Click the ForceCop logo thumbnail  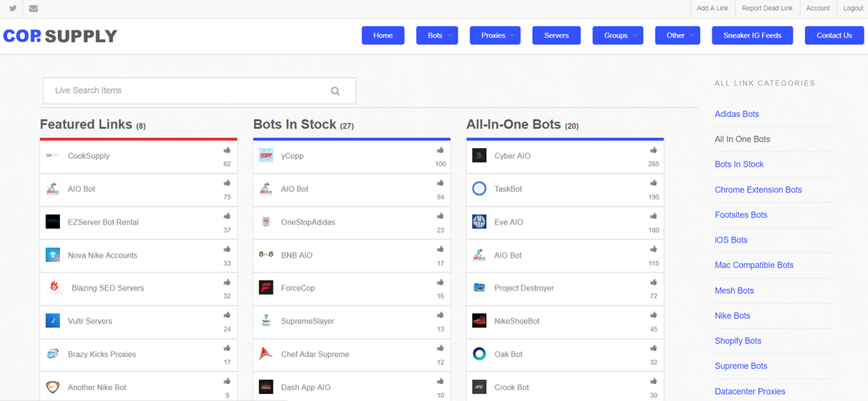coord(266,288)
